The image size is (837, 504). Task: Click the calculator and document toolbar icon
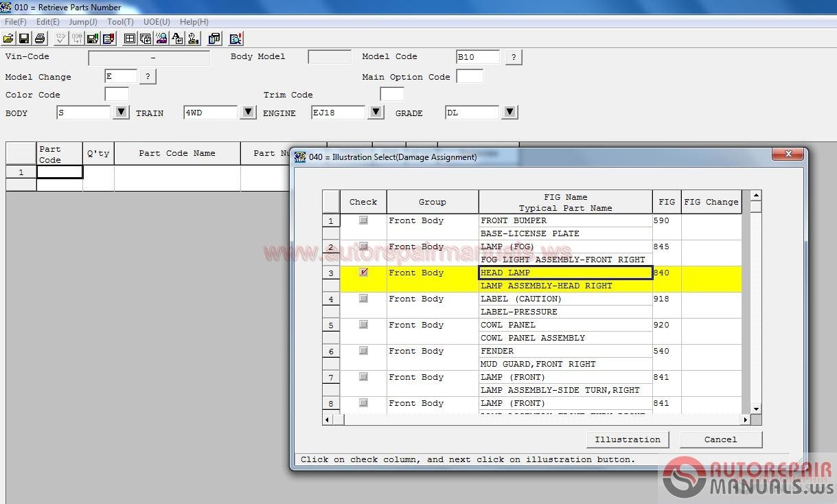coord(214,38)
